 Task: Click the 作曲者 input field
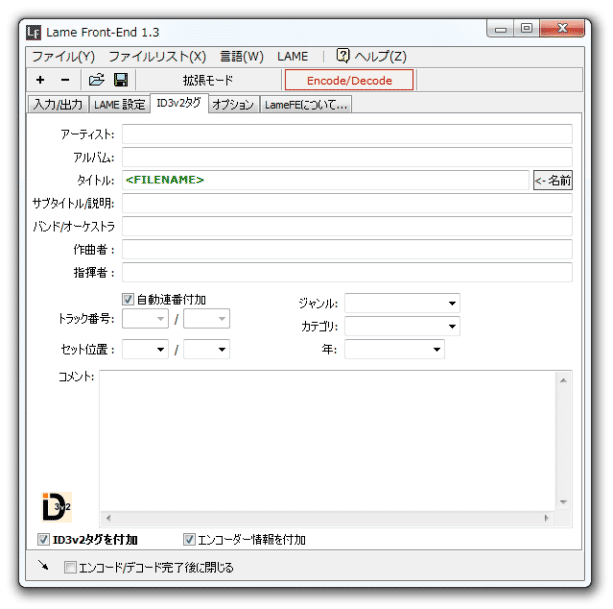click(x=347, y=249)
